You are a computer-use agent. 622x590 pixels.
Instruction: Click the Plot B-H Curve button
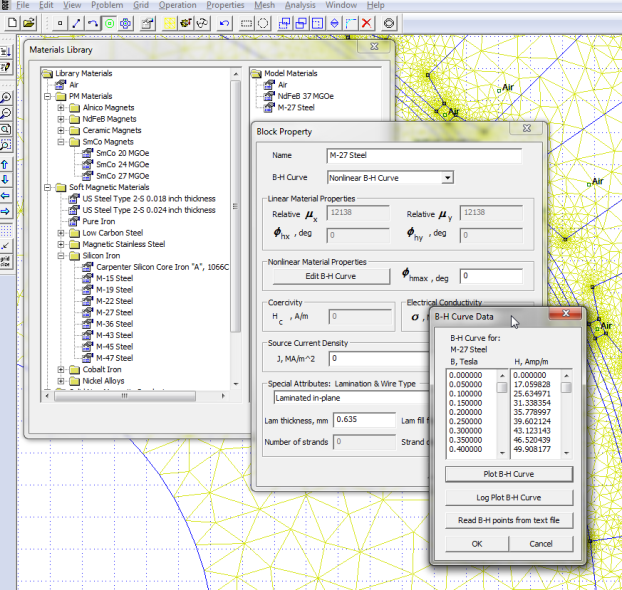[509, 474]
